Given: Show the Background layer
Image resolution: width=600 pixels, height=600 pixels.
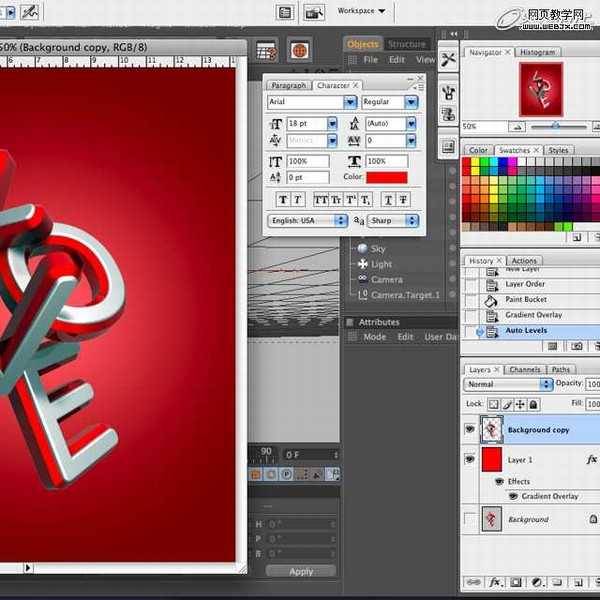Looking at the screenshot, I should pos(470,519).
